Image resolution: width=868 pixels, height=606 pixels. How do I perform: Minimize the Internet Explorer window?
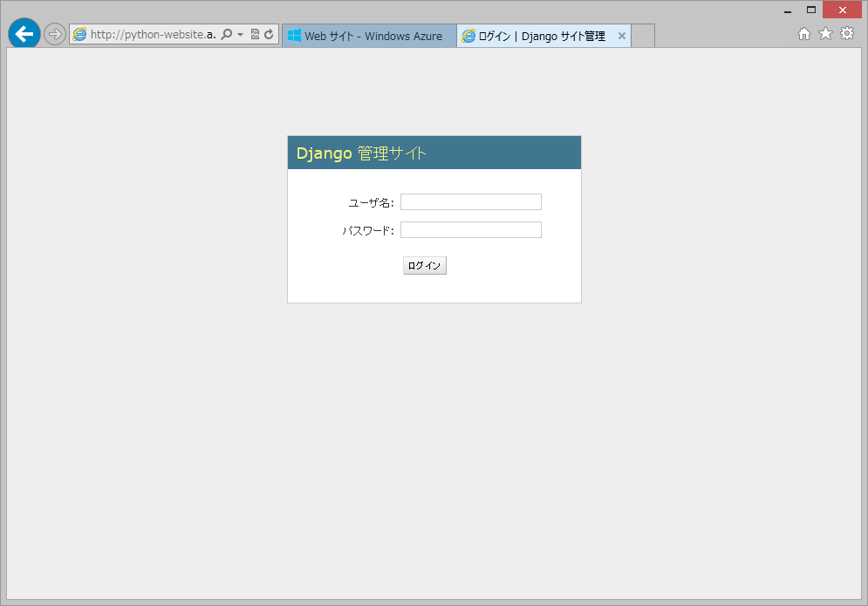click(788, 10)
